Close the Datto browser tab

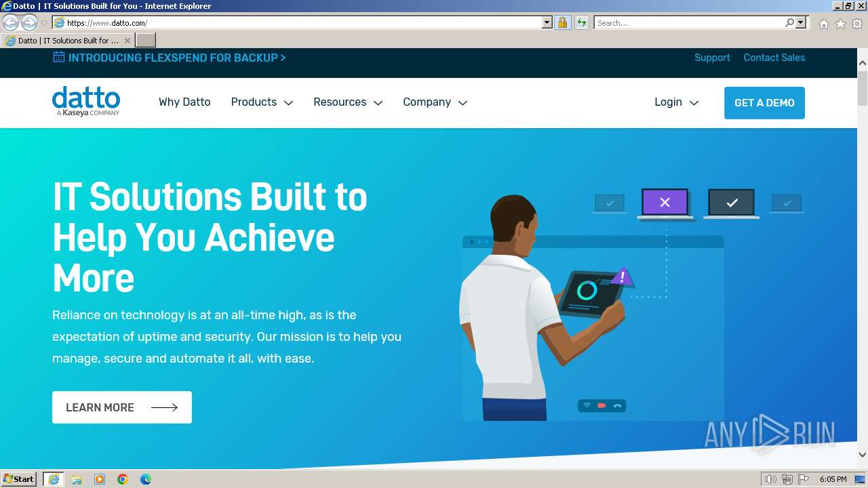127,41
